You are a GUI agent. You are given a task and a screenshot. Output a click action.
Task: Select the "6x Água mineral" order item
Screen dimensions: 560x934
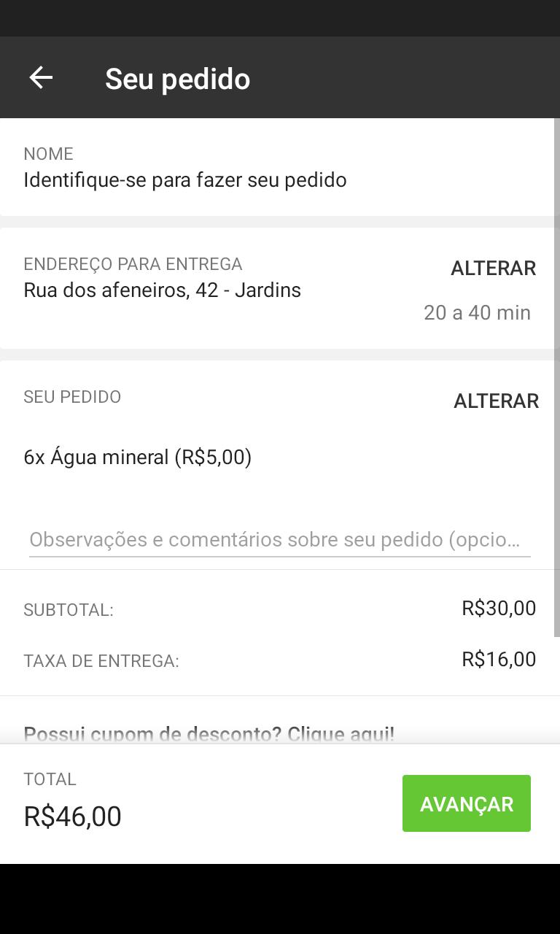click(138, 458)
